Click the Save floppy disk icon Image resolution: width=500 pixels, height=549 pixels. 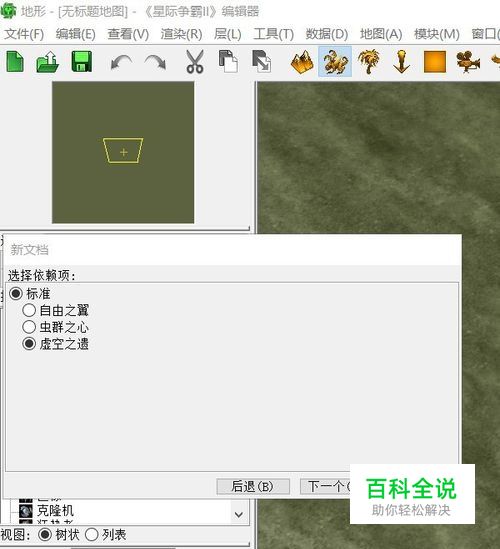tap(82, 62)
